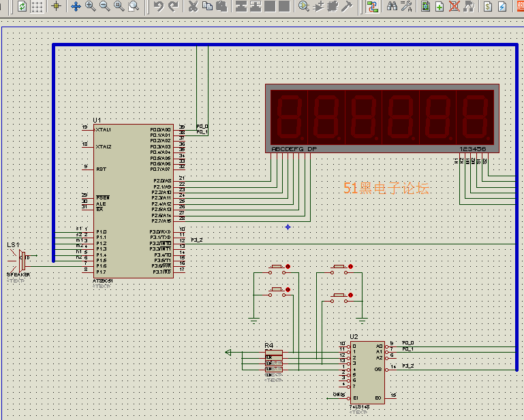
Task: Click the AT89C51 value text under U1
Action: point(103,280)
